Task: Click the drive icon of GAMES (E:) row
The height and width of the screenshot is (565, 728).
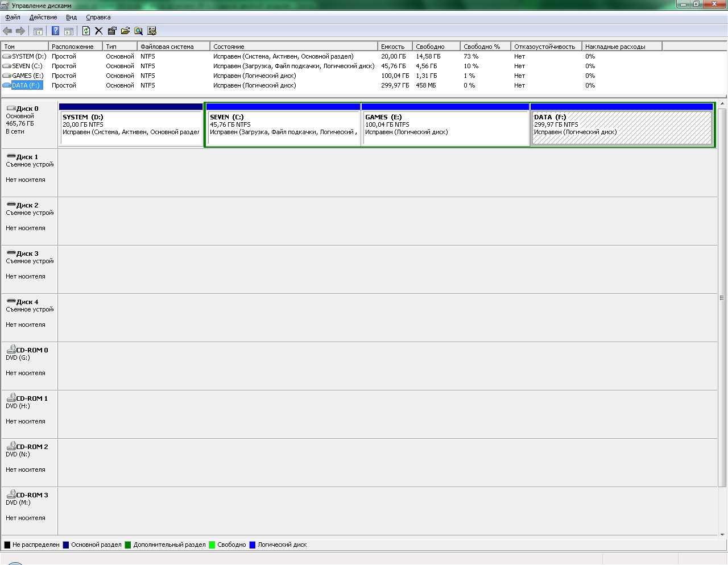Action: point(7,76)
